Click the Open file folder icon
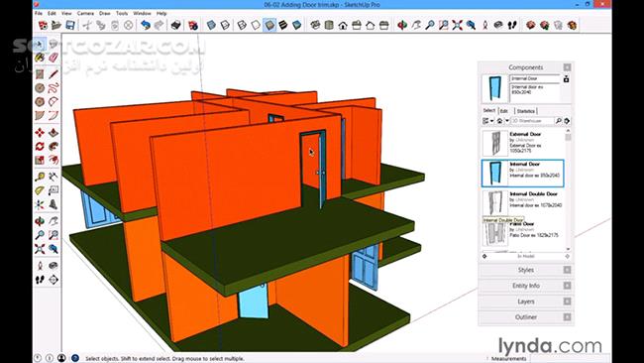This screenshot has height=363, width=644. (56, 26)
